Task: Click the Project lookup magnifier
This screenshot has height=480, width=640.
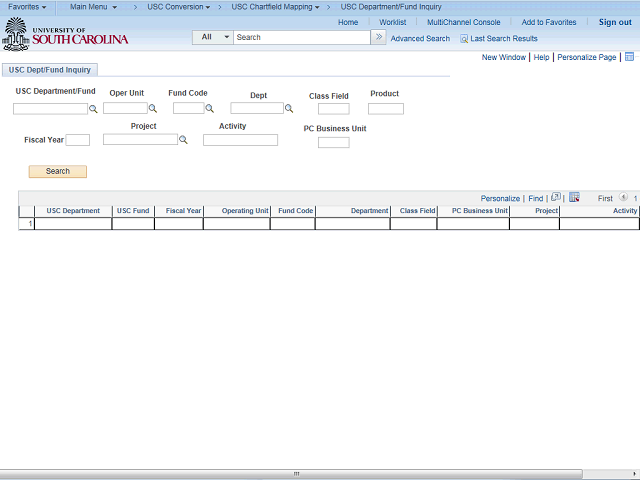Action: [184, 140]
